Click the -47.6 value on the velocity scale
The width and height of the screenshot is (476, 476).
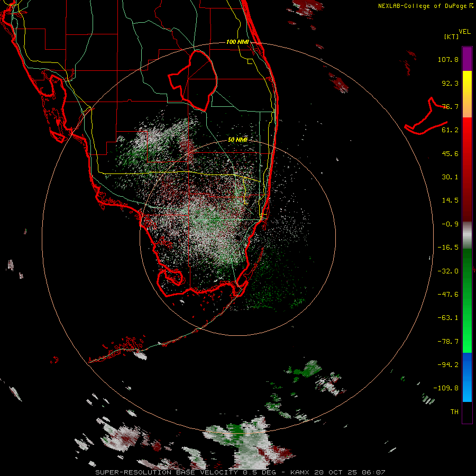click(x=448, y=295)
